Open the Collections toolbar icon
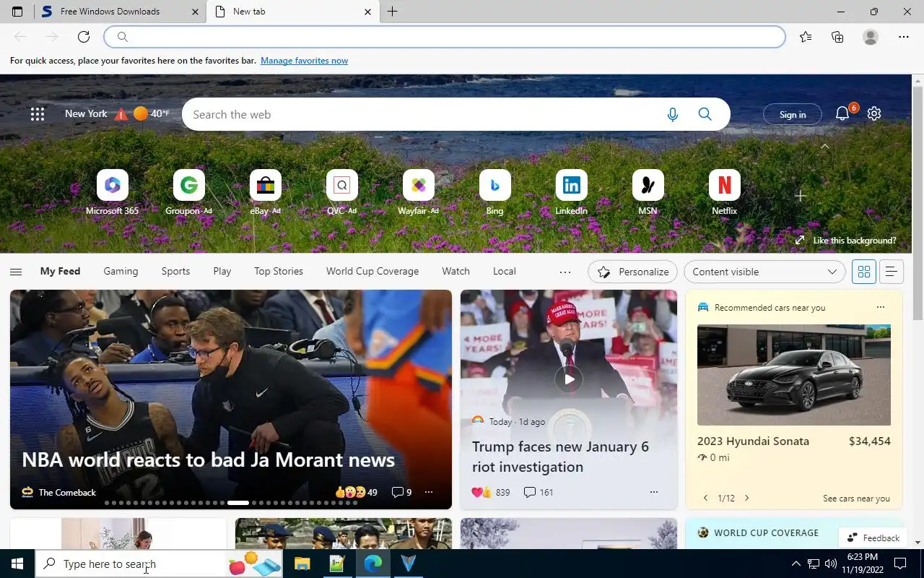Image resolution: width=924 pixels, height=578 pixels. [837, 37]
